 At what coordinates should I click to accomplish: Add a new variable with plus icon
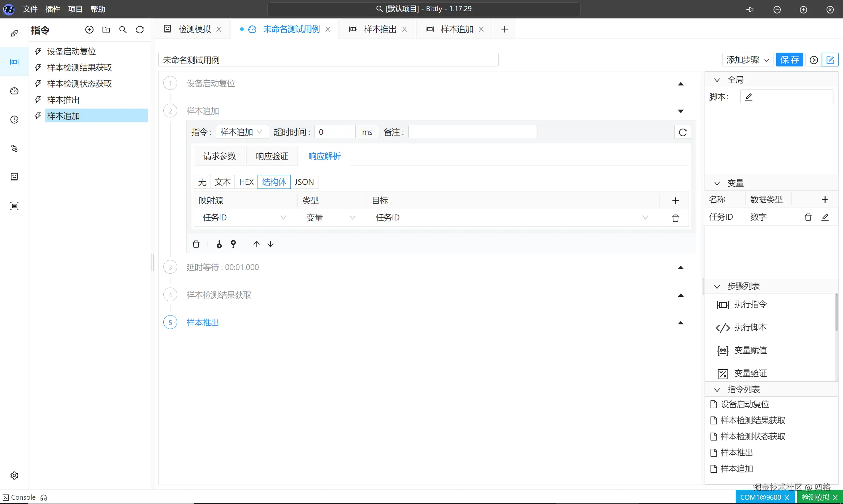(x=825, y=200)
